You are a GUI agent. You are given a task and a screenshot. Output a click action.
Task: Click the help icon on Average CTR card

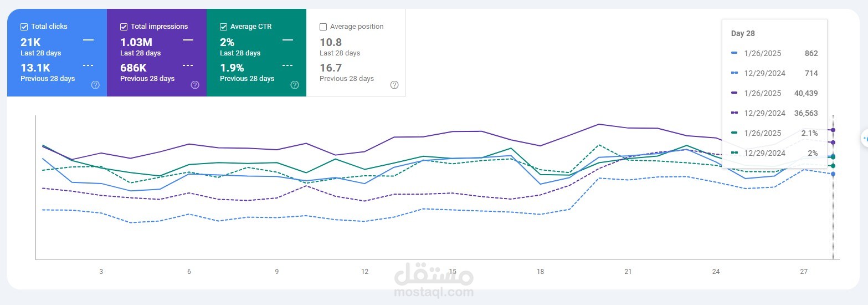pos(295,85)
